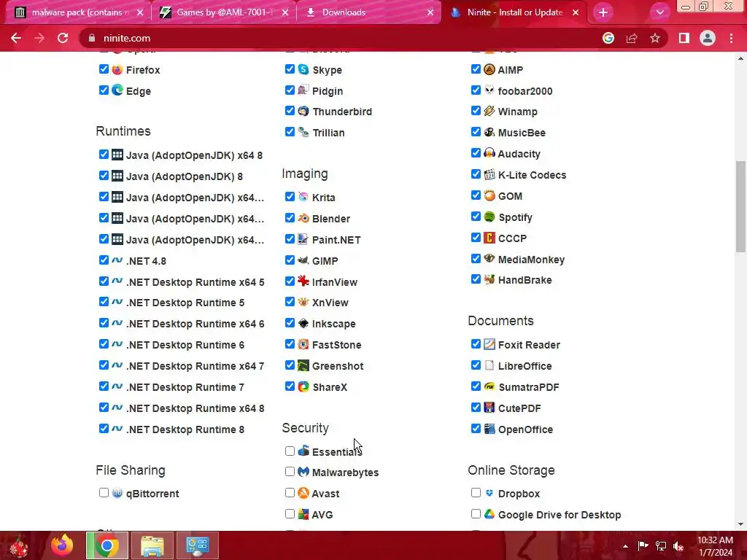Click the IrfanView red icon
The image size is (747, 560).
[303, 281]
